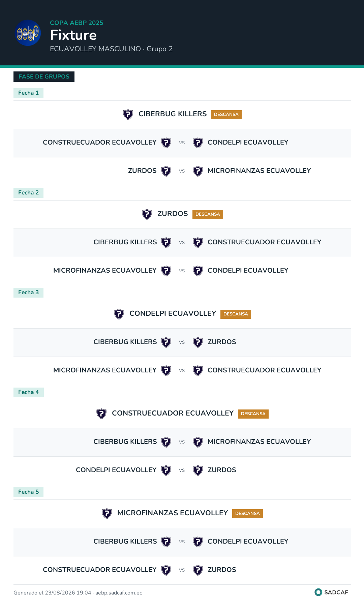The height and width of the screenshot is (610, 364).
Task: Click Zurdos shield icon in Fecha 2 rest row
Action: (x=147, y=214)
